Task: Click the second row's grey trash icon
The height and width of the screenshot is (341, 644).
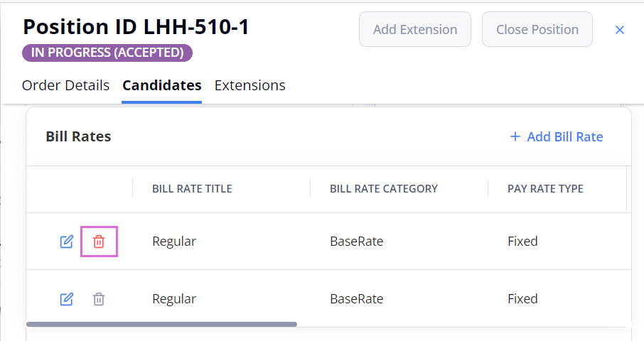Action: click(99, 299)
